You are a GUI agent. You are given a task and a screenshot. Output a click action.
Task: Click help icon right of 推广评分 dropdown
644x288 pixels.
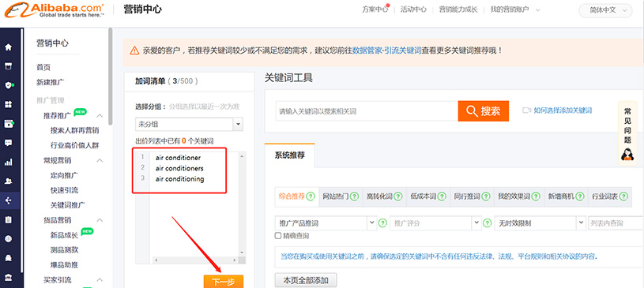[x=487, y=223]
